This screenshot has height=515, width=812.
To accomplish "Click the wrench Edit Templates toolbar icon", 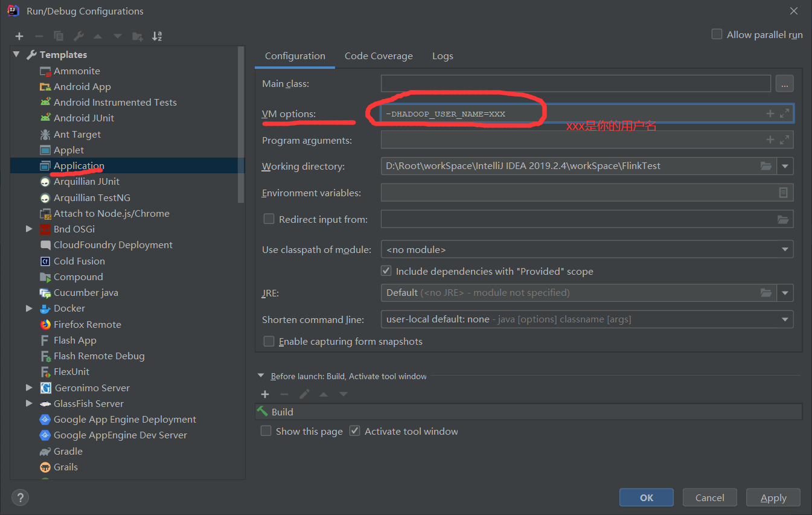I will [78, 36].
